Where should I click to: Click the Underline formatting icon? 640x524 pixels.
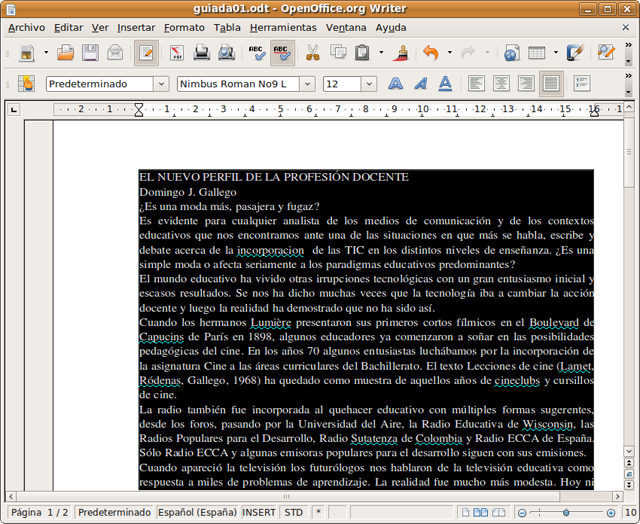pyautogui.click(x=445, y=84)
